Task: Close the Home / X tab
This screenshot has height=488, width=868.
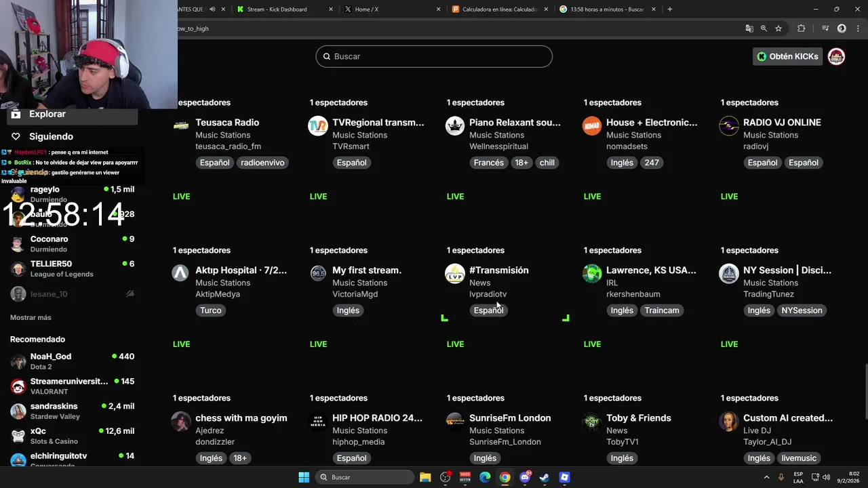Action: (438, 9)
